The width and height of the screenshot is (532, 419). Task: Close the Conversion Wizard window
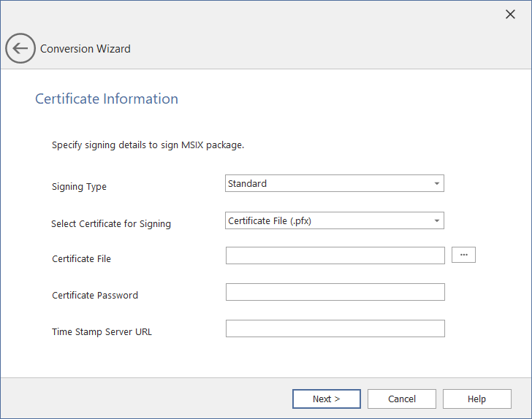(510, 15)
